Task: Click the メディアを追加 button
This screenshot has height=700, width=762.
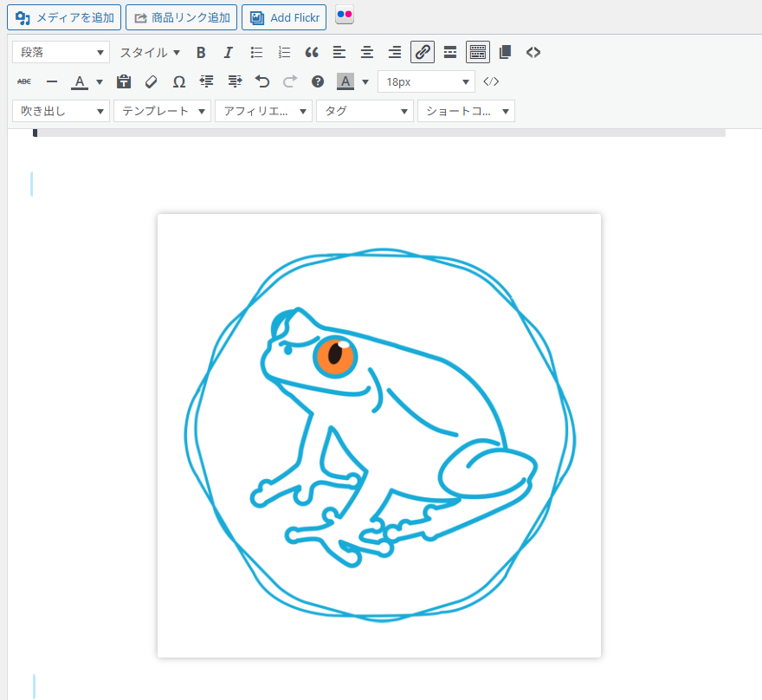Action: coord(65,17)
